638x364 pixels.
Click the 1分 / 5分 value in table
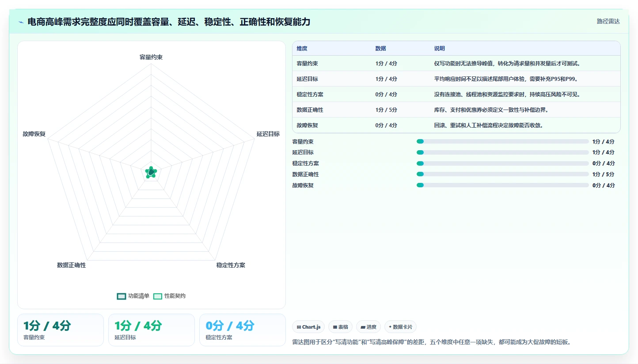[386, 110]
